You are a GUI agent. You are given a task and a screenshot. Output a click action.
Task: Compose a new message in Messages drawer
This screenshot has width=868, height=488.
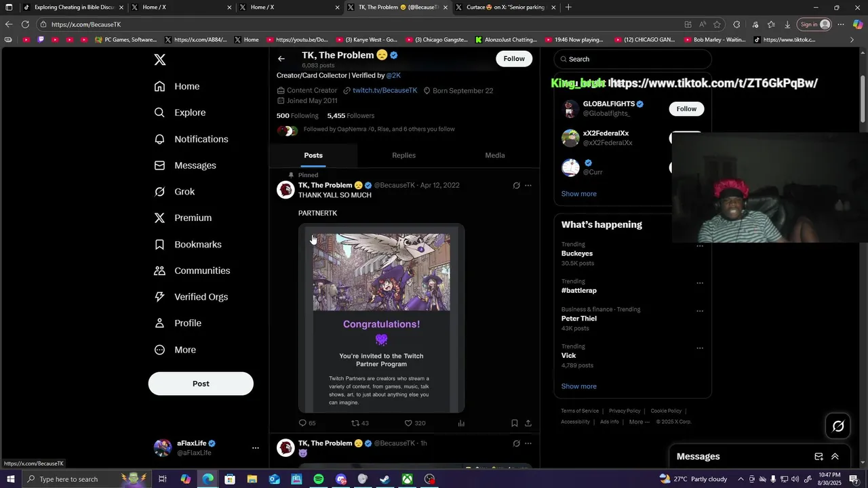coord(818,457)
